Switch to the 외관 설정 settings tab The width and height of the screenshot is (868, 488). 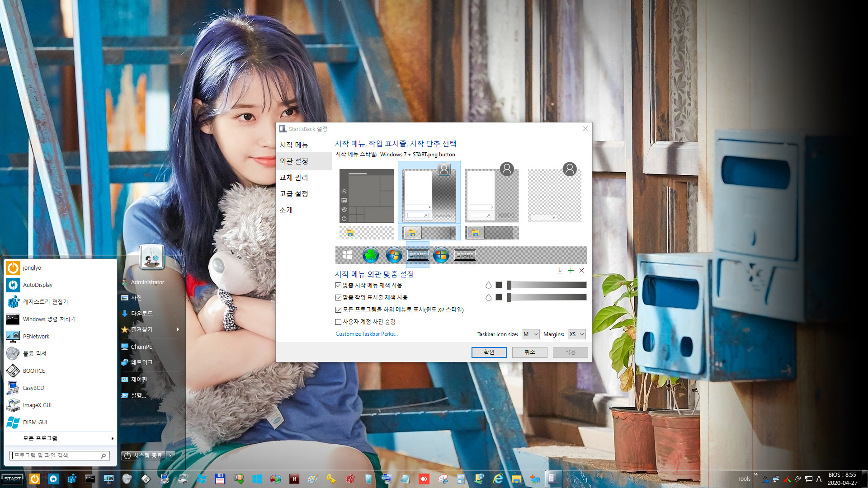click(304, 161)
